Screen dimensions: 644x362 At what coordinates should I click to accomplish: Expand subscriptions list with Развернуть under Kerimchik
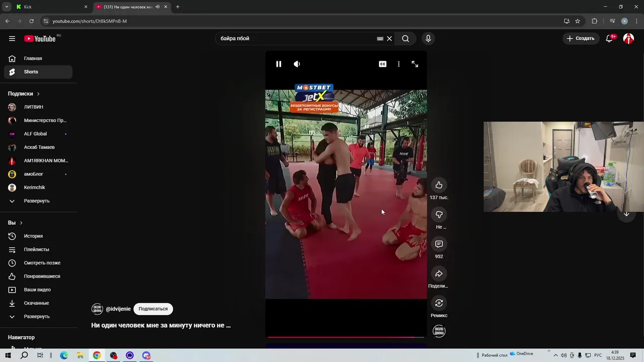click(38, 201)
